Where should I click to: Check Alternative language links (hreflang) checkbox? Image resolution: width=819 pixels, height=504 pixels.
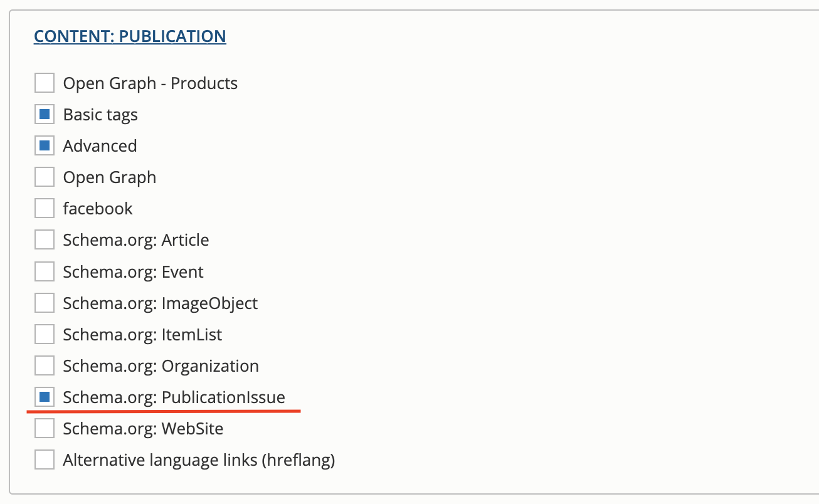(x=44, y=459)
